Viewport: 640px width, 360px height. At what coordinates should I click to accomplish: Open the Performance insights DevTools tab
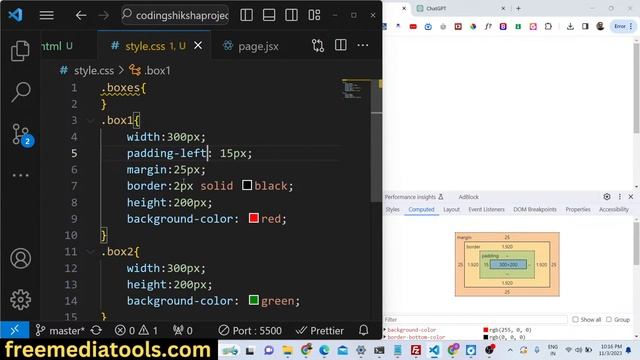pos(413,197)
